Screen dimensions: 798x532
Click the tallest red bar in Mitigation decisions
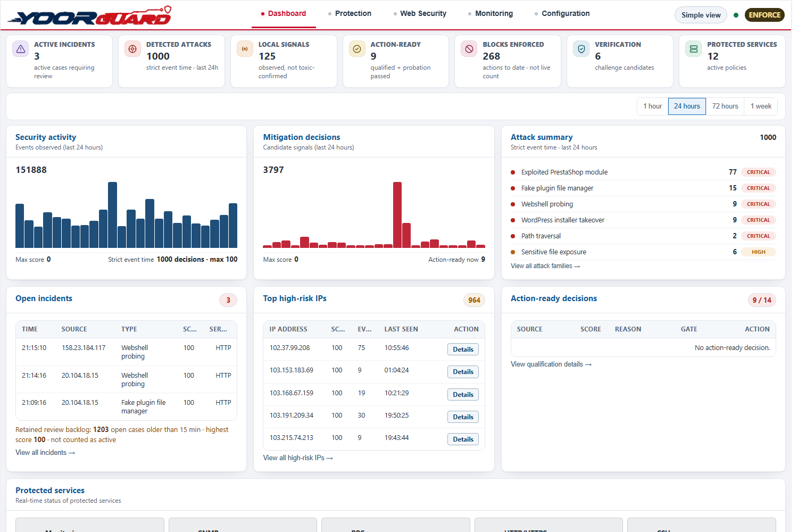click(x=397, y=215)
